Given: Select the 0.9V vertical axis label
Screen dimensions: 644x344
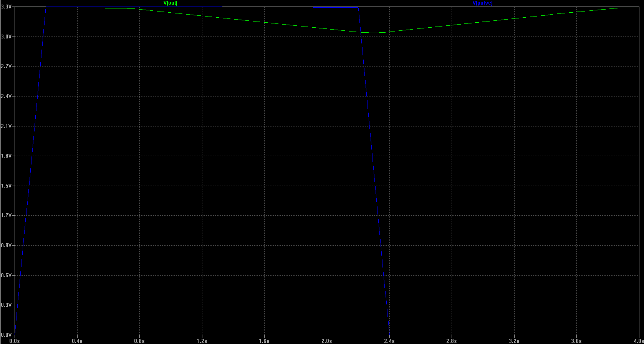Looking at the screenshot, I should [x=7, y=245].
